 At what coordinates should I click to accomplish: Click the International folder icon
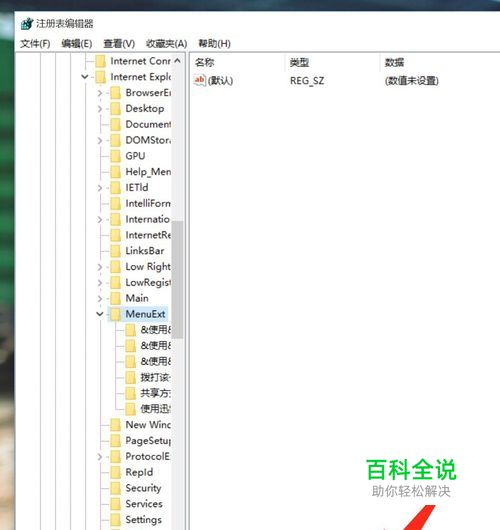[116, 219]
